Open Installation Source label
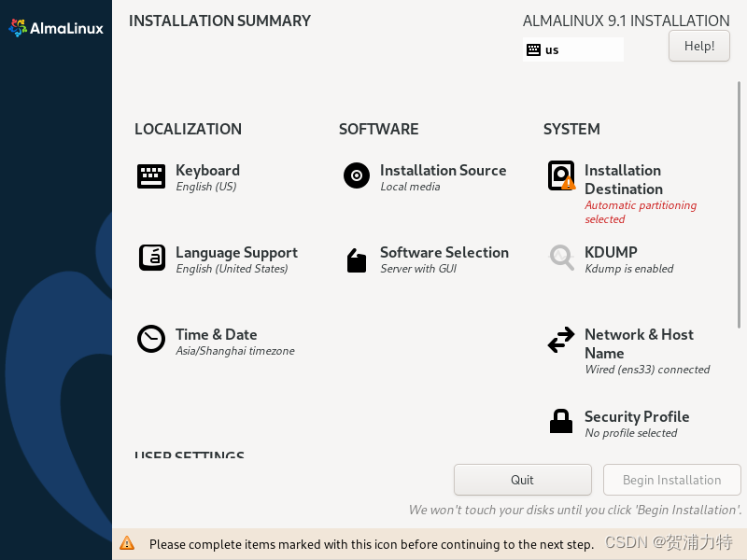Screen dimensions: 747x560 pyautogui.click(x=443, y=171)
